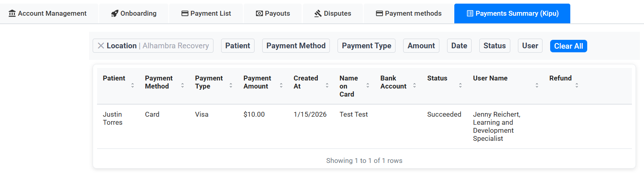Sort by Name on Card arrows

[x=368, y=85]
